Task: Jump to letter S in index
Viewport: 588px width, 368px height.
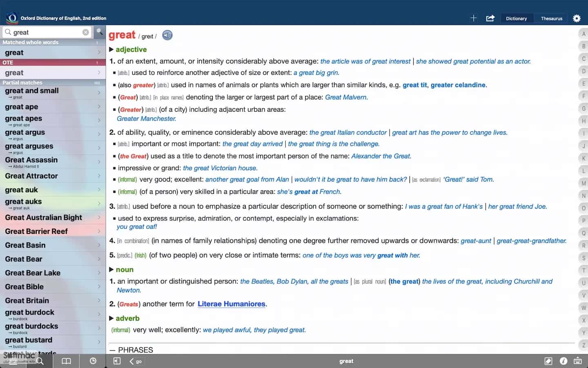Action: 584,258
